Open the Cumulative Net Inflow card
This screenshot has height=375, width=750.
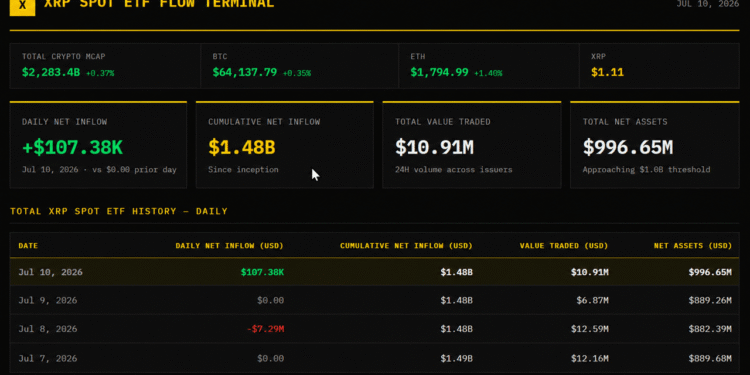click(285, 145)
